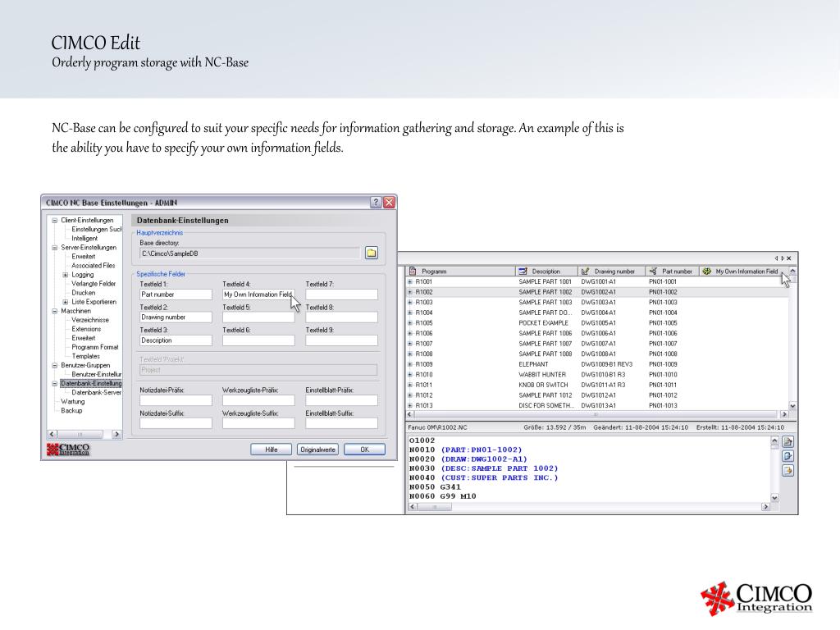The width and height of the screenshot is (840, 630).
Task: Sort by the Drawing number column header
Action: 611,272
